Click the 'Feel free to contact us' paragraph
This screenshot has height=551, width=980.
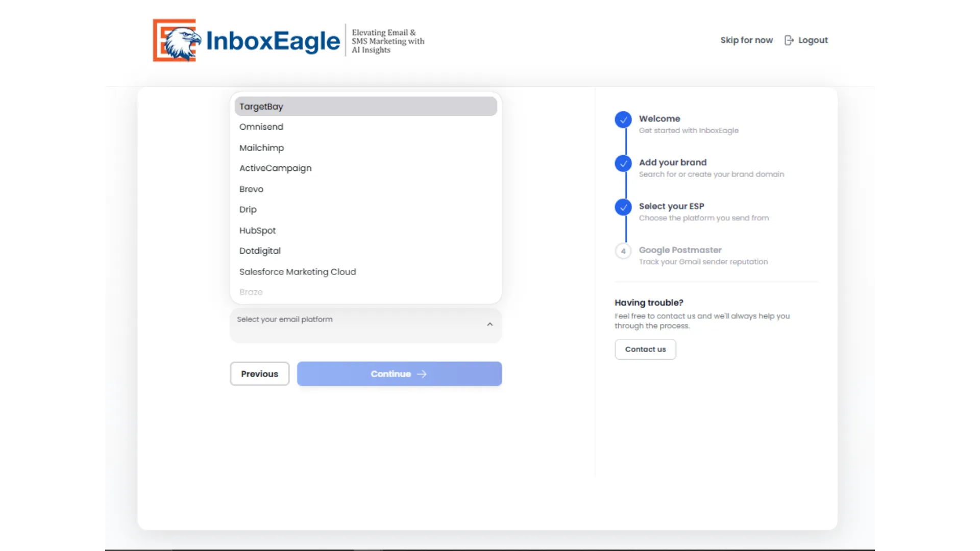tap(702, 321)
